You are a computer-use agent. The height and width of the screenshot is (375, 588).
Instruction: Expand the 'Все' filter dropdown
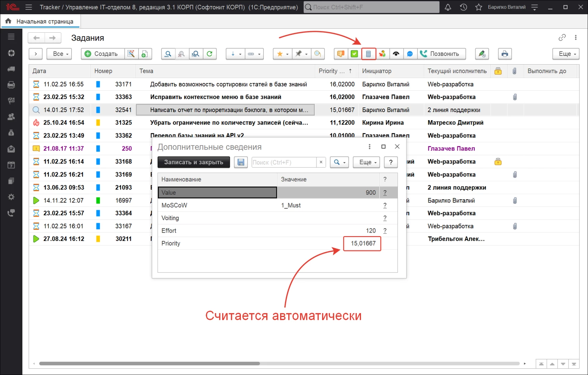click(59, 54)
